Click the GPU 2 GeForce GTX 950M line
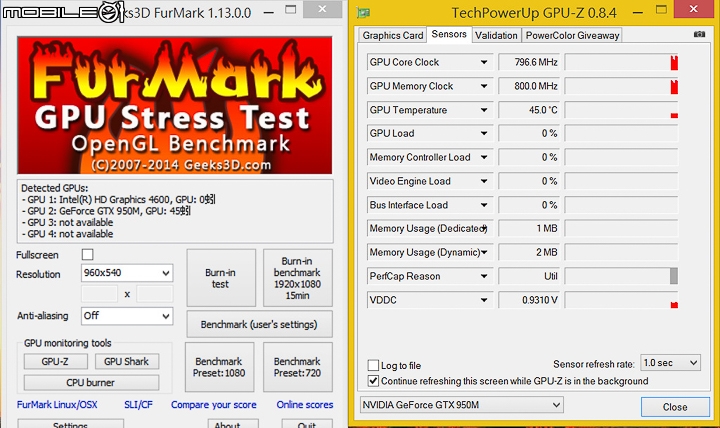Viewport: 720px width, 428px height. (x=106, y=211)
